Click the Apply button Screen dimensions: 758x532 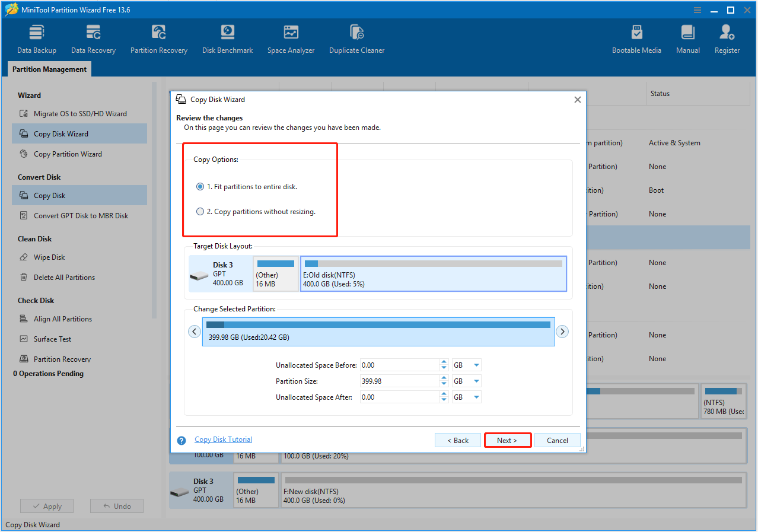pyautogui.click(x=47, y=506)
